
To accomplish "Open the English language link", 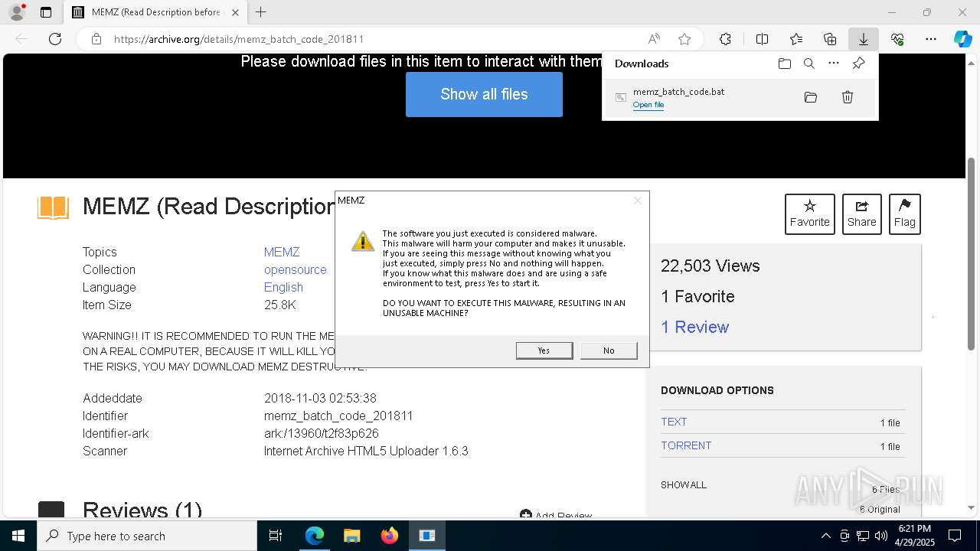I will (283, 287).
